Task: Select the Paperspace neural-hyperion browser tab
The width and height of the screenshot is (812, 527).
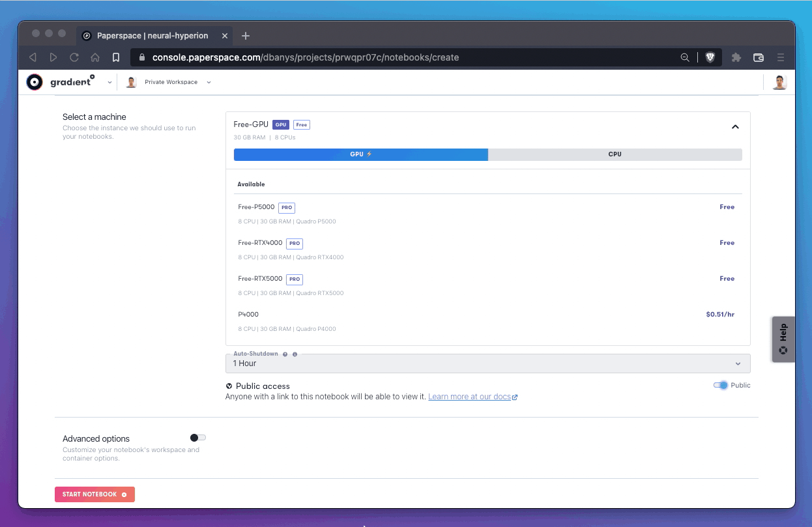Action: coord(154,36)
